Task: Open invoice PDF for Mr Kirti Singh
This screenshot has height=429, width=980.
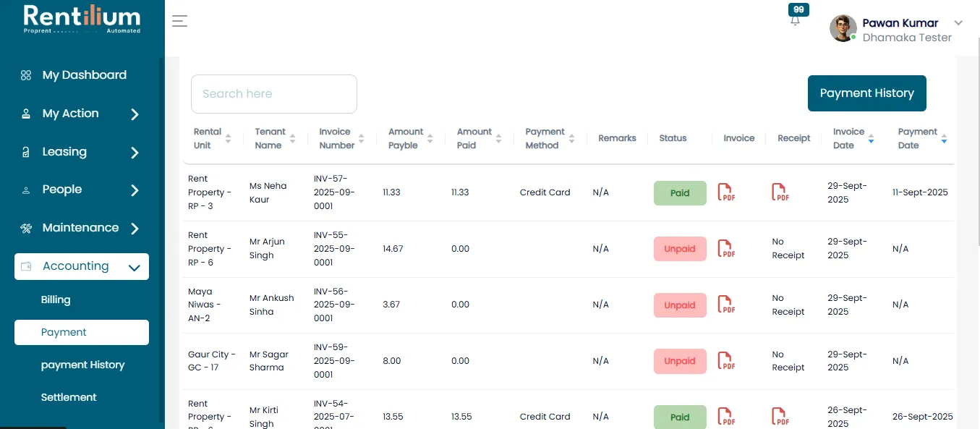Action: click(725, 417)
